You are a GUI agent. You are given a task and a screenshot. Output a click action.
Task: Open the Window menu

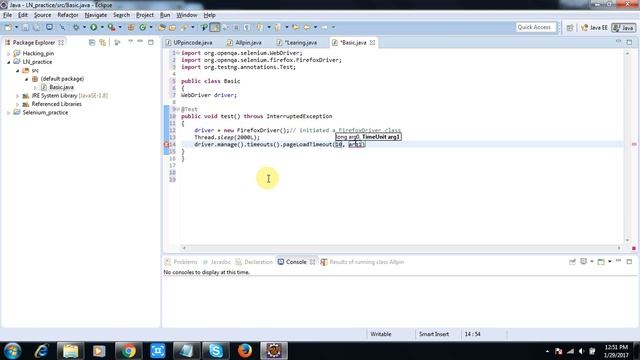187,15
